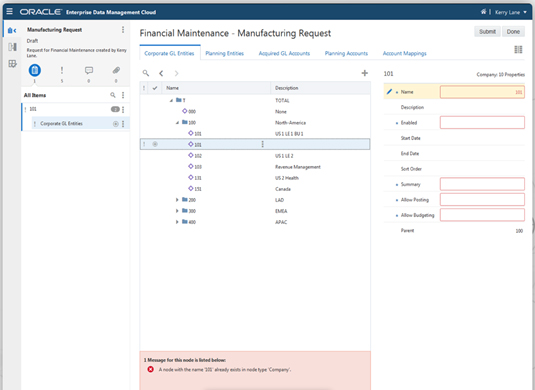
Task: Show request validation issues icon
Action: point(62,70)
